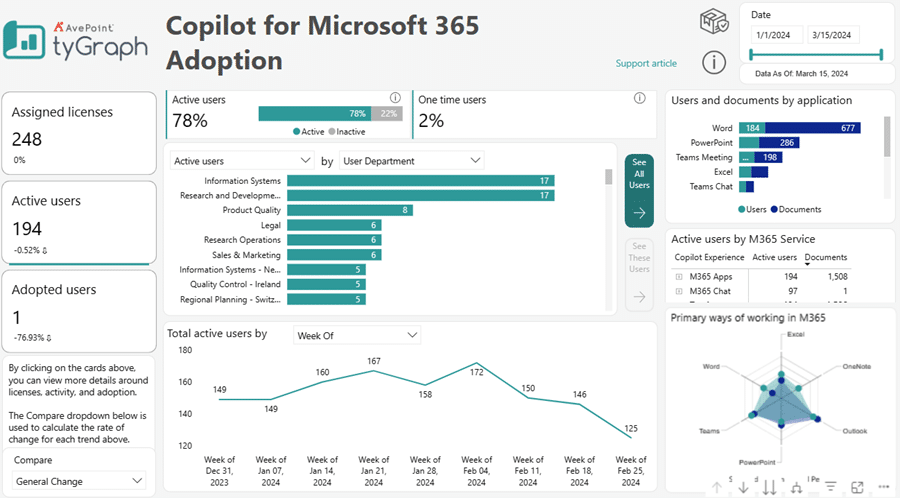
Task: Click the Active legend dot under progress bar
Action: coord(297,131)
